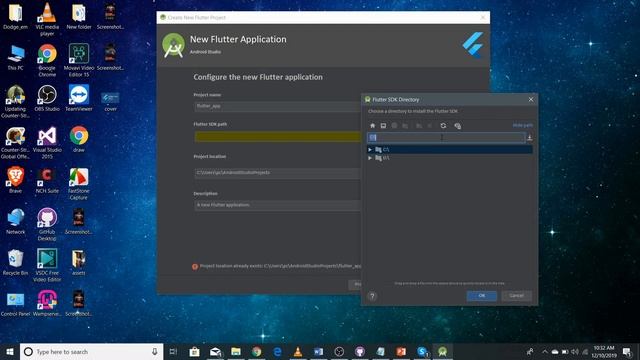The width and height of the screenshot is (640, 360).
Task: Switch to Android Studio on taskbar
Action: (442, 351)
